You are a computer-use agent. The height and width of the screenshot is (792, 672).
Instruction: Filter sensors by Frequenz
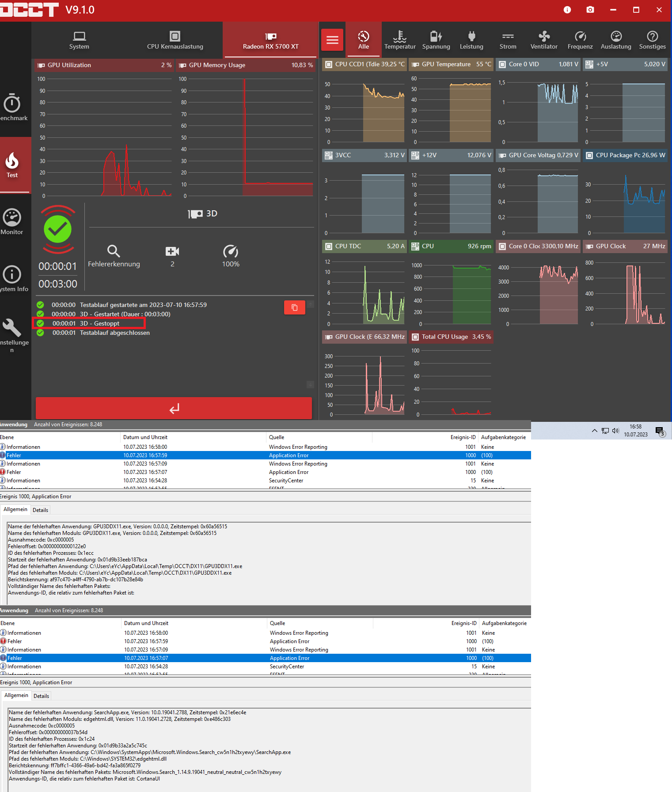point(580,40)
